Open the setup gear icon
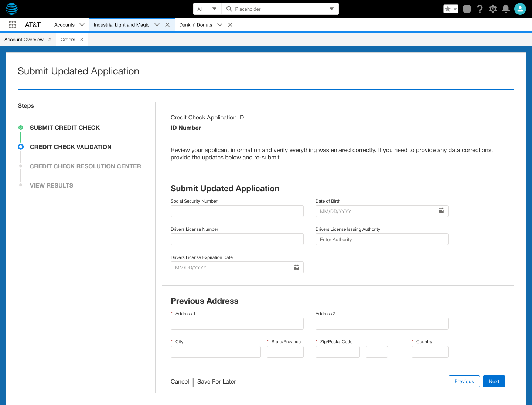This screenshot has height=405, width=532. 492,9
